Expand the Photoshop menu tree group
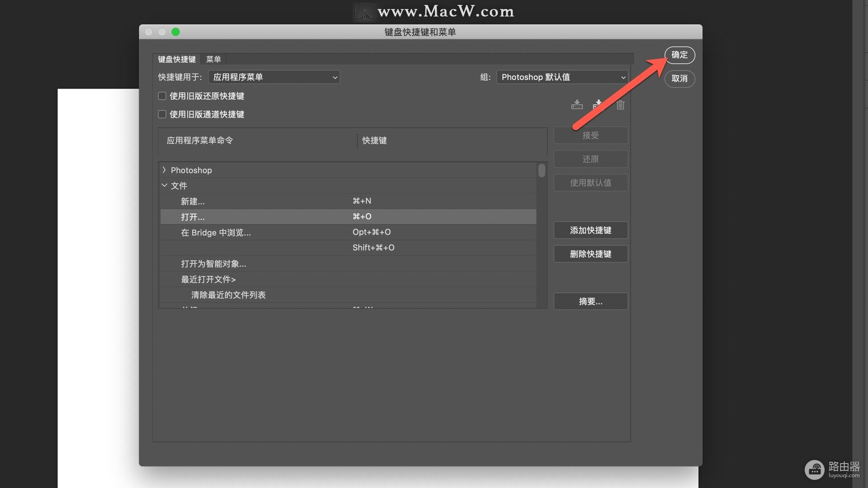Screen dimensions: 868x488 164,170
